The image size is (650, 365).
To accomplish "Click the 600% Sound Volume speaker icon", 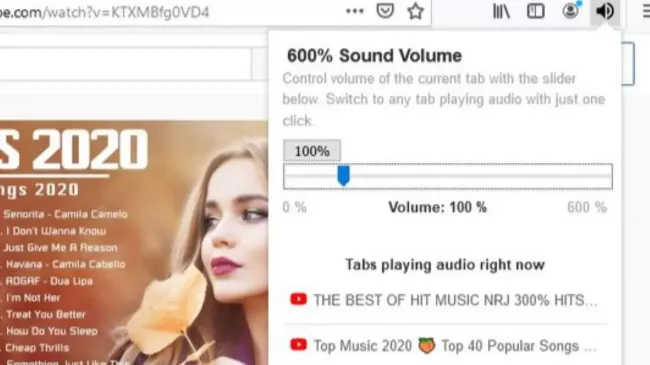I will click(x=605, y=11).
